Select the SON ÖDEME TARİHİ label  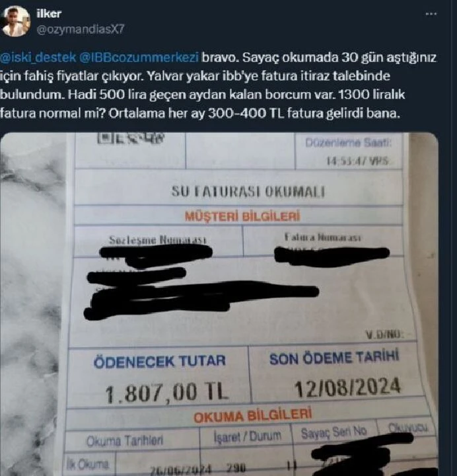point(334,358)
